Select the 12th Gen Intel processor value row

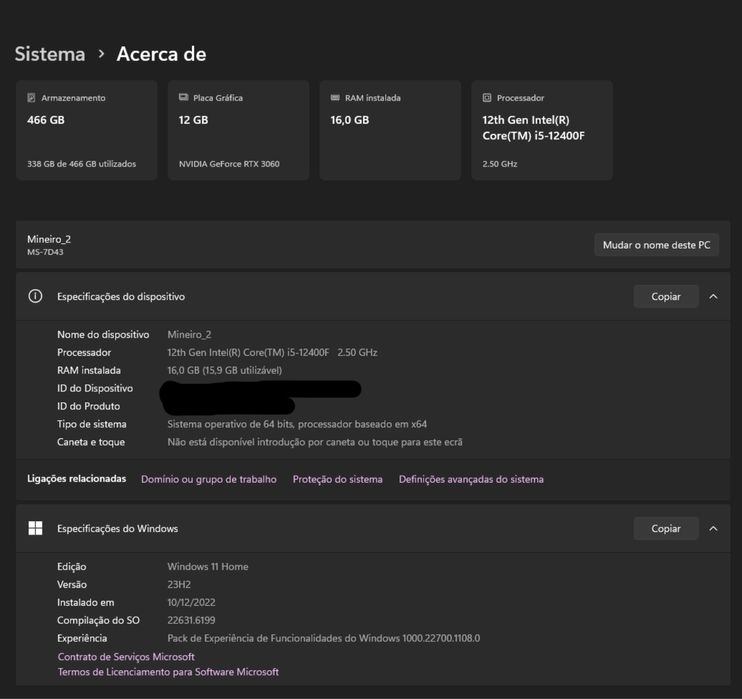[x=272, y=353]
